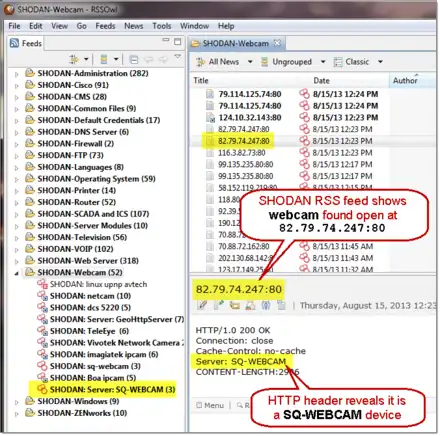Open the Go menu
The image size is (440, 436).
(x=82, y=26)
